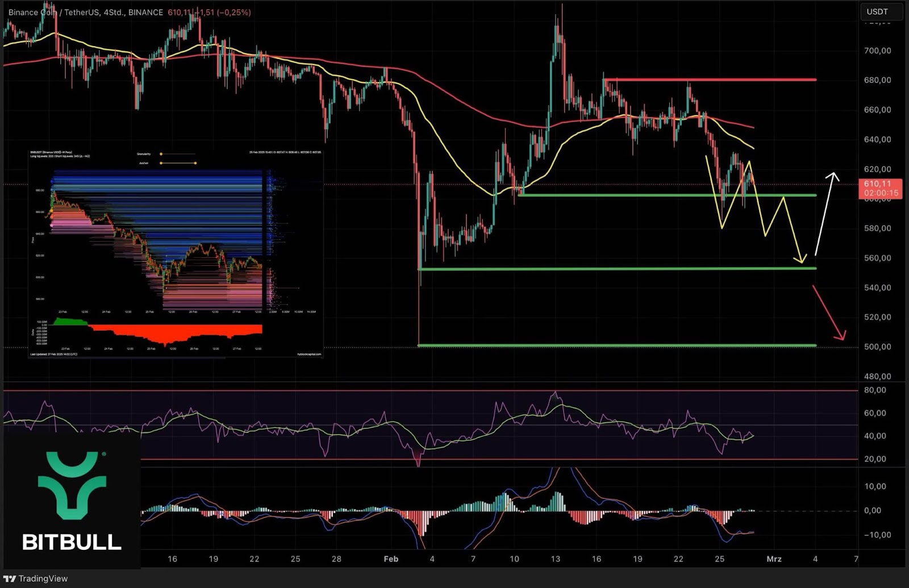The width and height of the screenshot is (909, 588).
Task: Click the 520,00 price axis label
Action: 877,317
